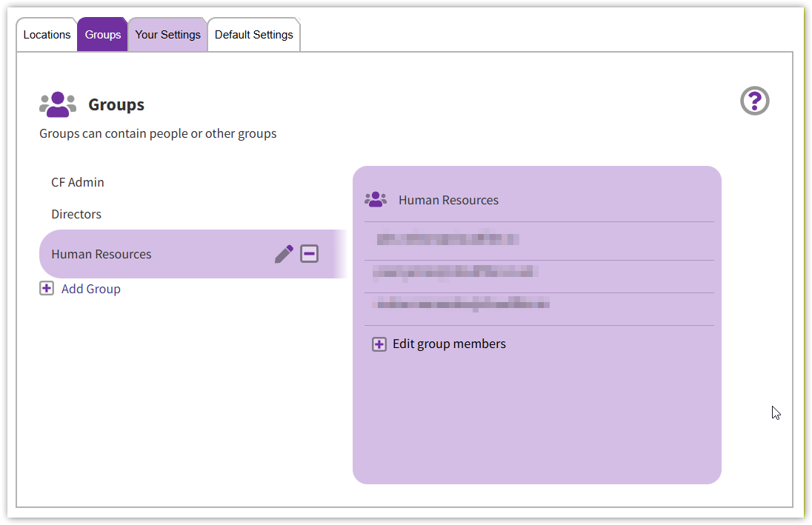Click the plus icon beside Add Group

[x=47, y=289]
